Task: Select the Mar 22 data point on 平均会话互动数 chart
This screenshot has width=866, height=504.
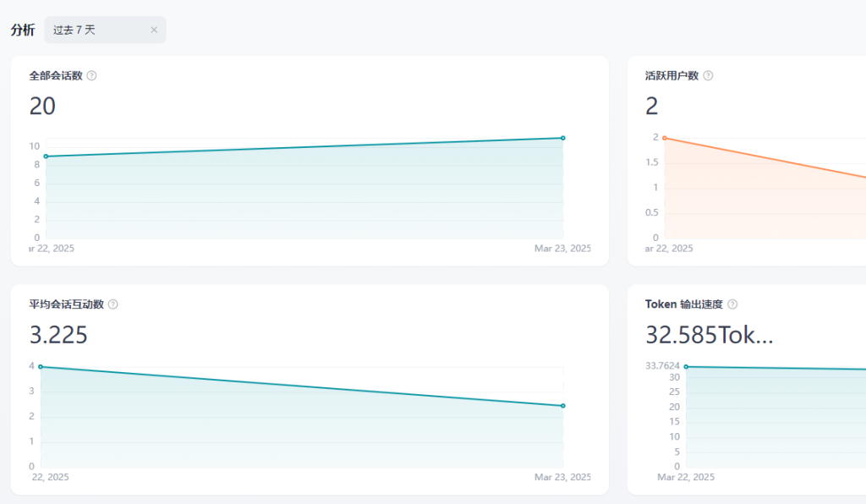Action: coord(41,367)
